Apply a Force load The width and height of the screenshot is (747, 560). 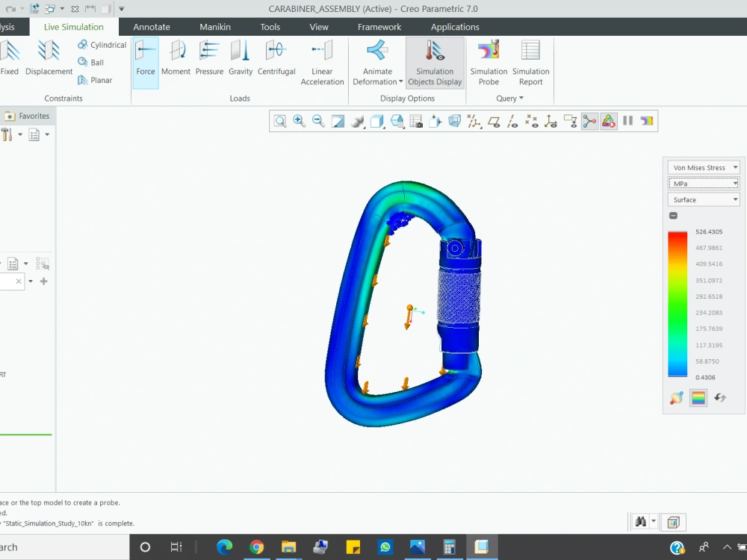[145, 60]
